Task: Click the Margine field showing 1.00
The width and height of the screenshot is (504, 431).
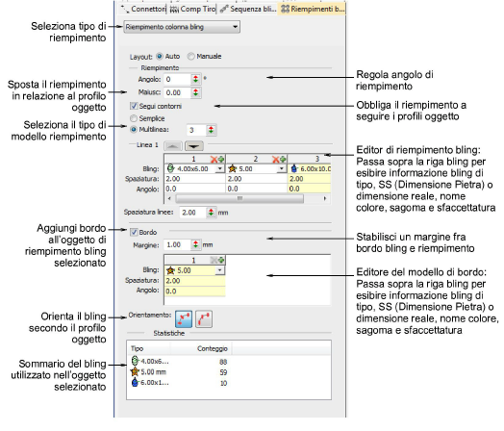Action: (x=178, y=245)
